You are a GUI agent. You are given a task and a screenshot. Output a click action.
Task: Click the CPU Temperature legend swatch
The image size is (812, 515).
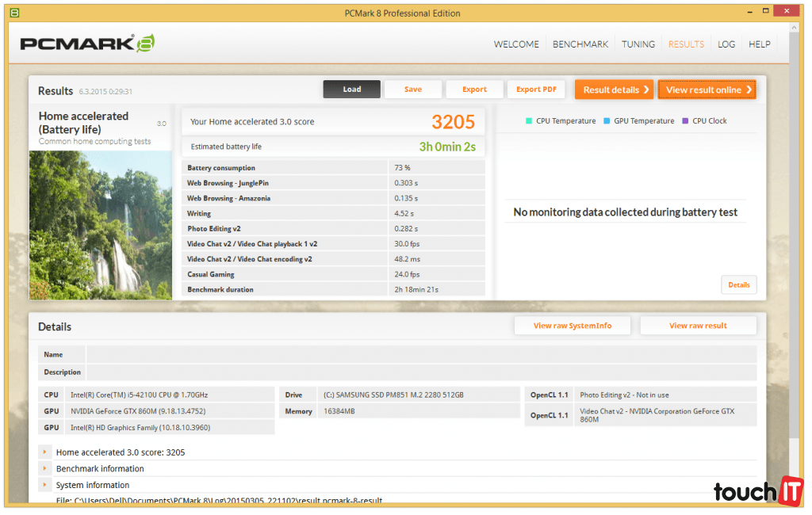pos(529,121)
